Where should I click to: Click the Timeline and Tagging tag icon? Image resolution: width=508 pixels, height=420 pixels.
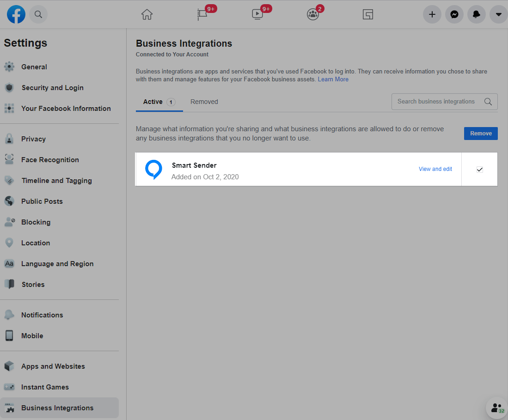[9, 180]
